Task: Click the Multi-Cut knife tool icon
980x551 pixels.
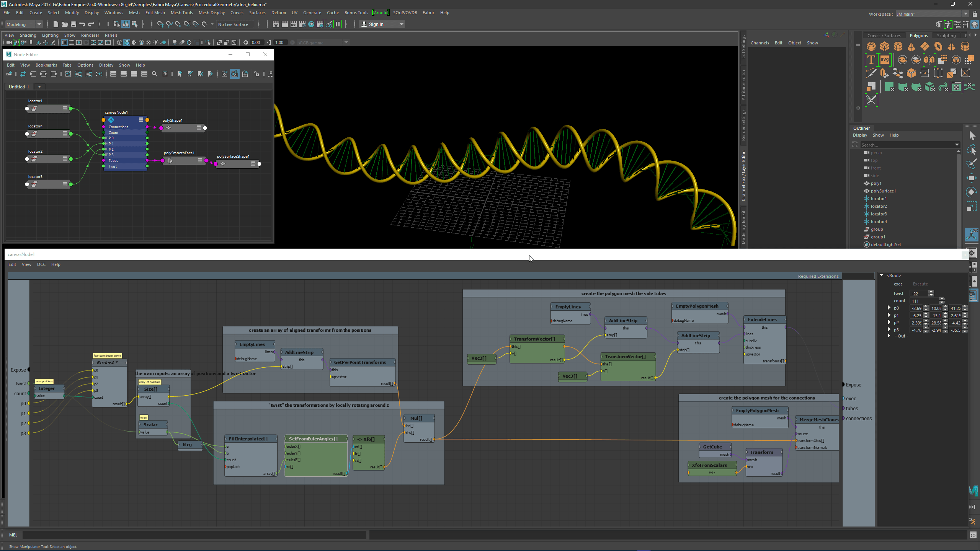Action: click(x=871, y=73)
